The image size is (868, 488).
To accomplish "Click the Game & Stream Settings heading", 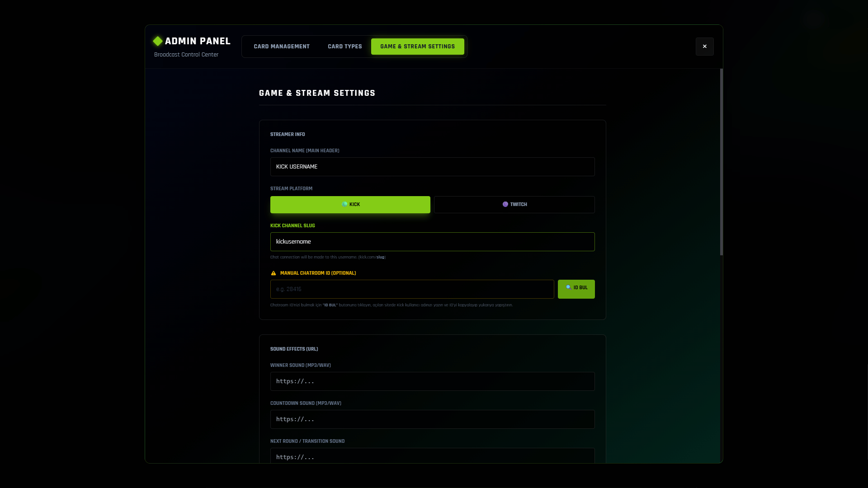I will [x=317, y=93].
